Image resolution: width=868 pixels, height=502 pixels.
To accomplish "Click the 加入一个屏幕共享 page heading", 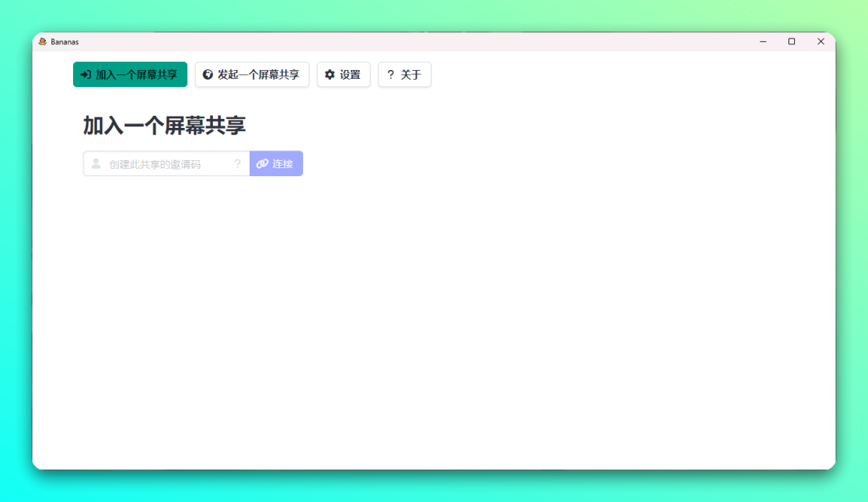I will (164, 125).
